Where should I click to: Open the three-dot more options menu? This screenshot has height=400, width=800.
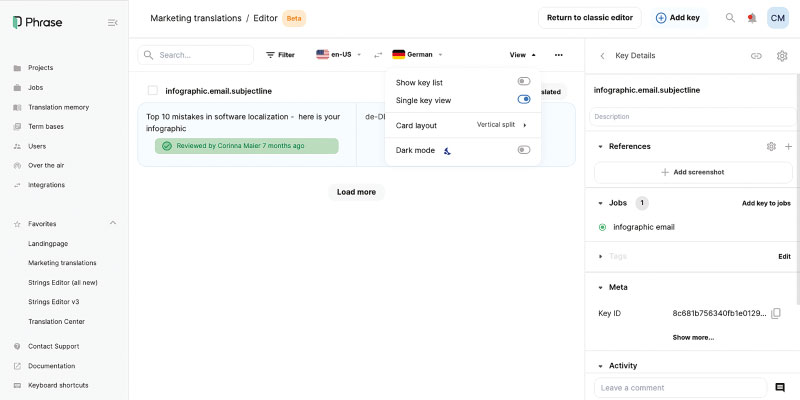pyautogui.click(x=559, y=55)
